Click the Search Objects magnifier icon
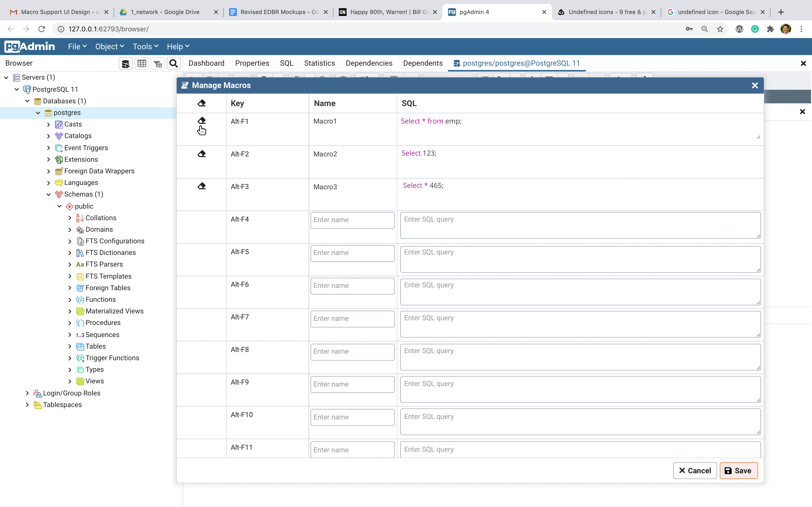Screen dimensions: 812x507 [174, 63]
